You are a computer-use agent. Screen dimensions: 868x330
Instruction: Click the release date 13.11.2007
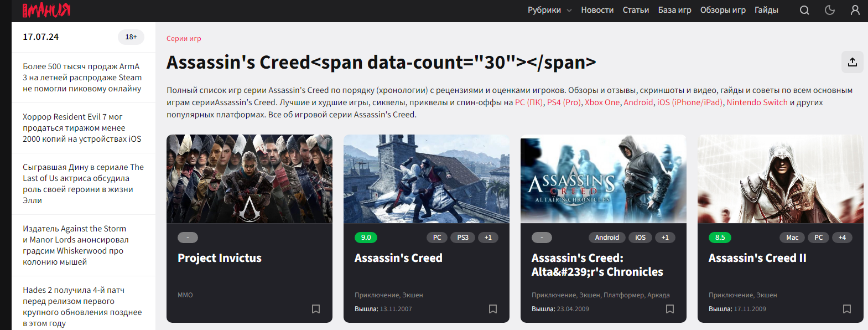396,309
